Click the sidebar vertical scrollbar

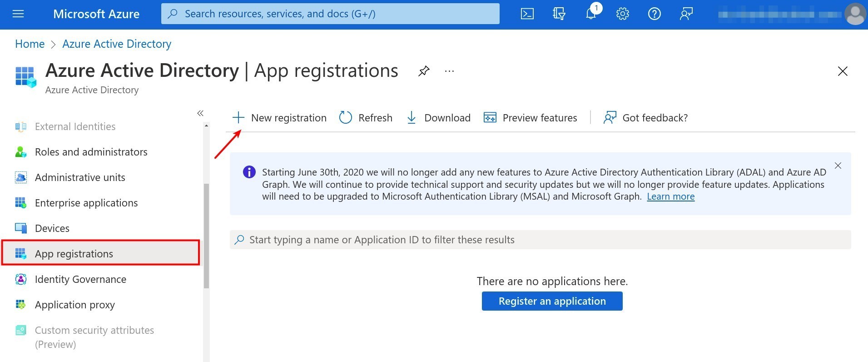point(206,236)
